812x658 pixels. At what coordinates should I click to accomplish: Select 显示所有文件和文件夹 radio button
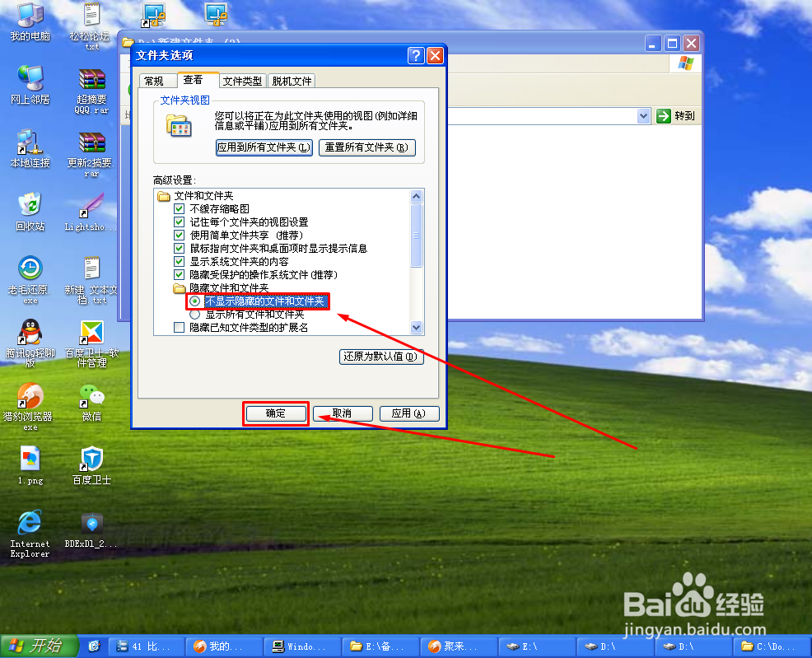(x=194, y=315)
